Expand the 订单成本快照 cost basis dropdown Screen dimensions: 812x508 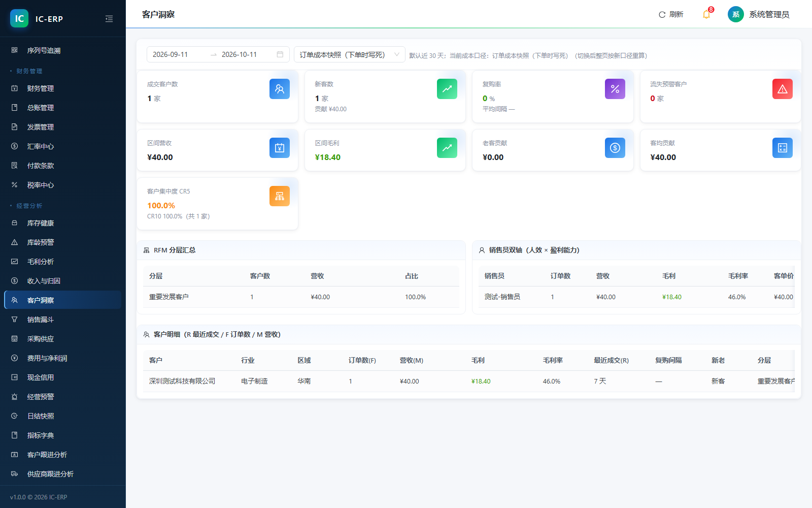pos(350,54)
